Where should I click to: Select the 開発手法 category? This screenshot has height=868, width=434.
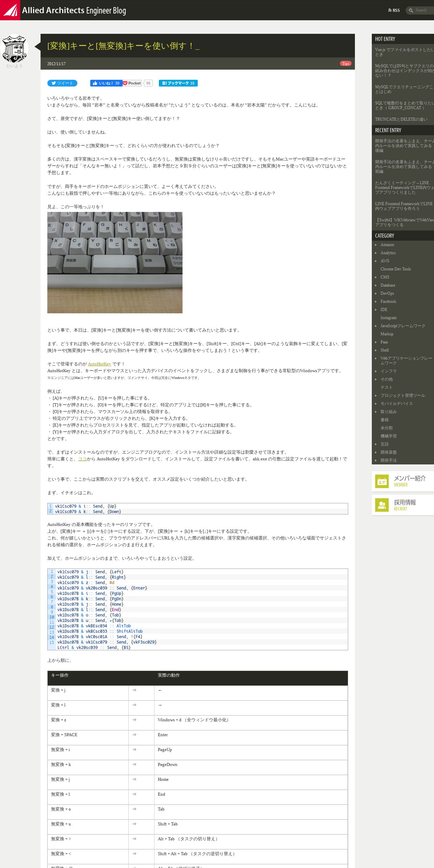389,460
